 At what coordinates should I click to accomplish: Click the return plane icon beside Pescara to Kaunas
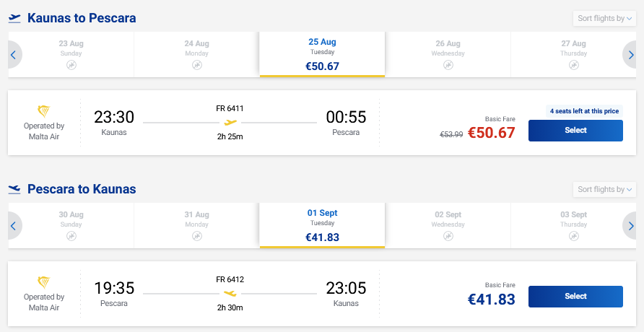[14, 189]
